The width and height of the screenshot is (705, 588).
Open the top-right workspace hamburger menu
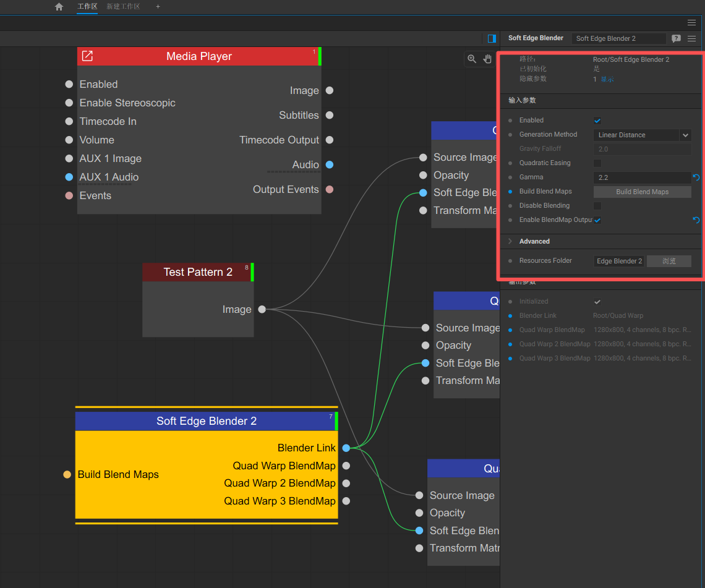(691, 22)
